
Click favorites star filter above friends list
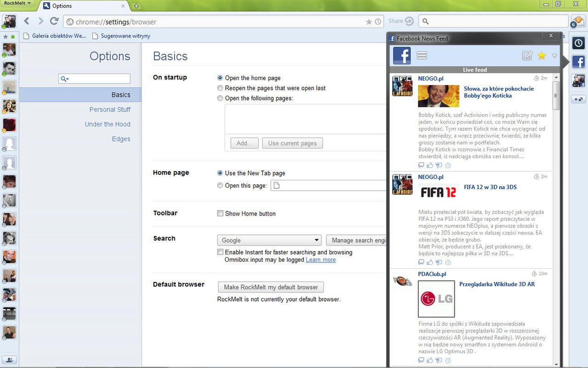click(x=6, y=36)
